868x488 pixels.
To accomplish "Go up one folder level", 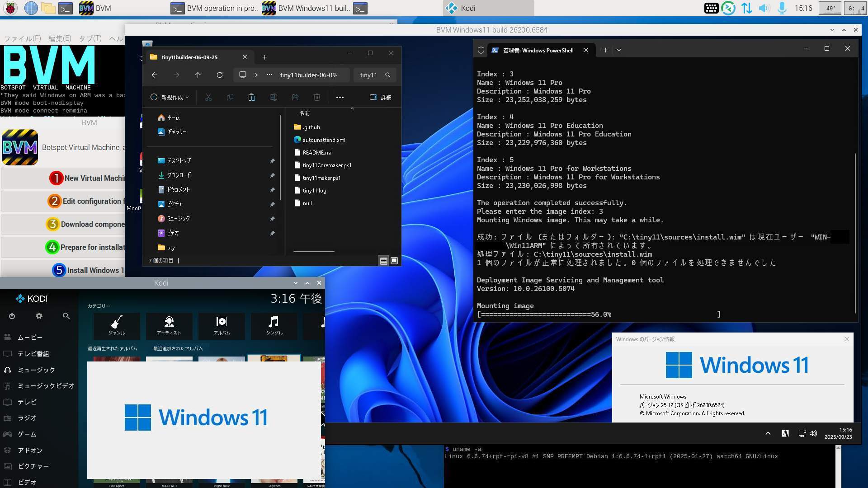I will click(198, 75).
